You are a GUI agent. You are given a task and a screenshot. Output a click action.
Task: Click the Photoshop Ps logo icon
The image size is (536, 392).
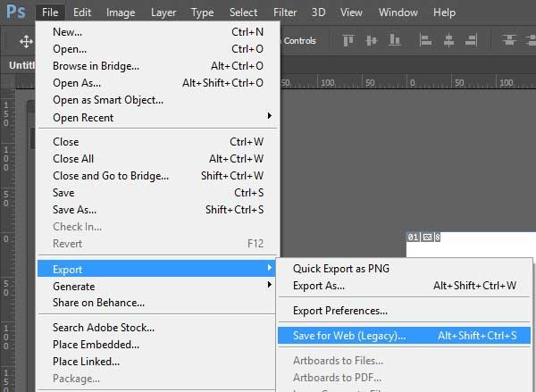point(16,13)
